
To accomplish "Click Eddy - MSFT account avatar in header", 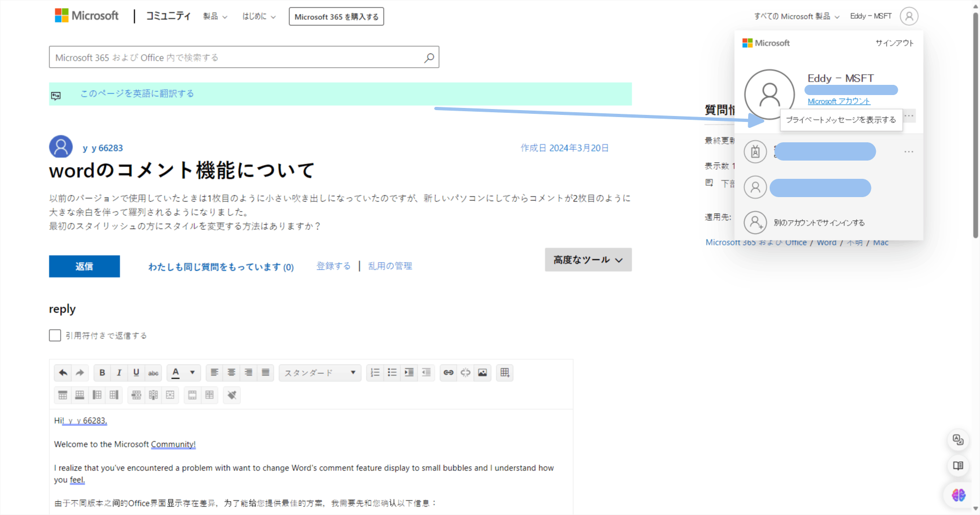I will (909, 16).
